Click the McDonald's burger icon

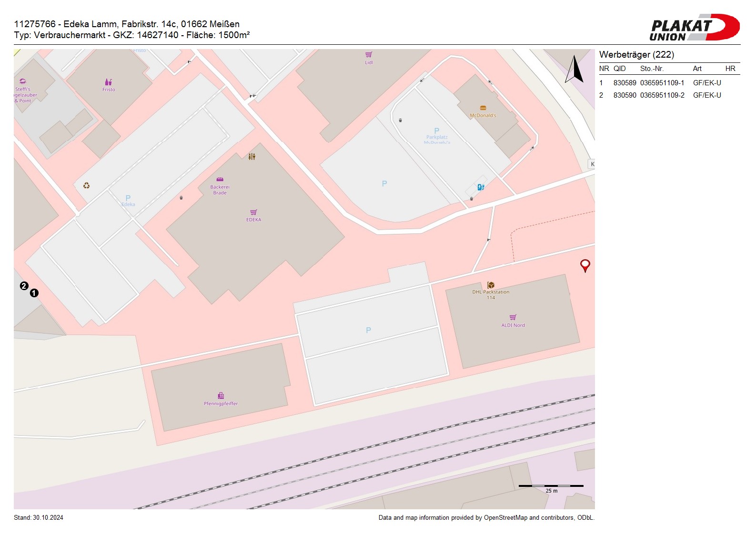(483, 108)
